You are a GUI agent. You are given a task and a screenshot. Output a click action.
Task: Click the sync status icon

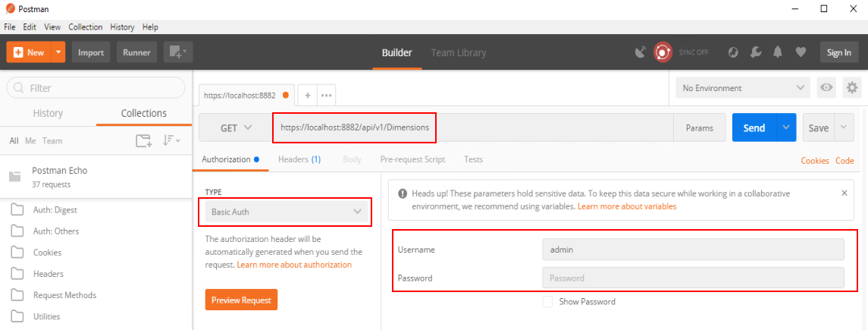coord(663,52)
